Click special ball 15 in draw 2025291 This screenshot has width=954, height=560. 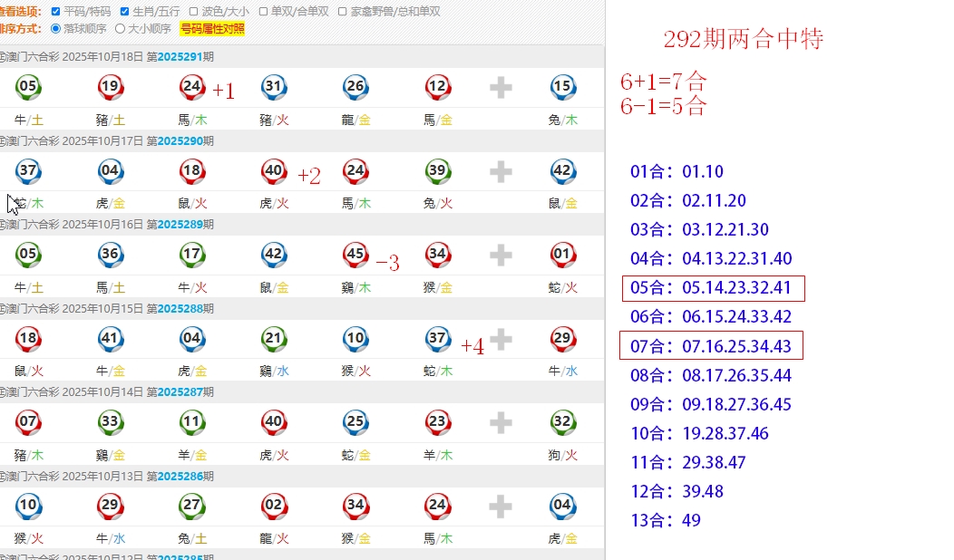[x=562, y=87]
